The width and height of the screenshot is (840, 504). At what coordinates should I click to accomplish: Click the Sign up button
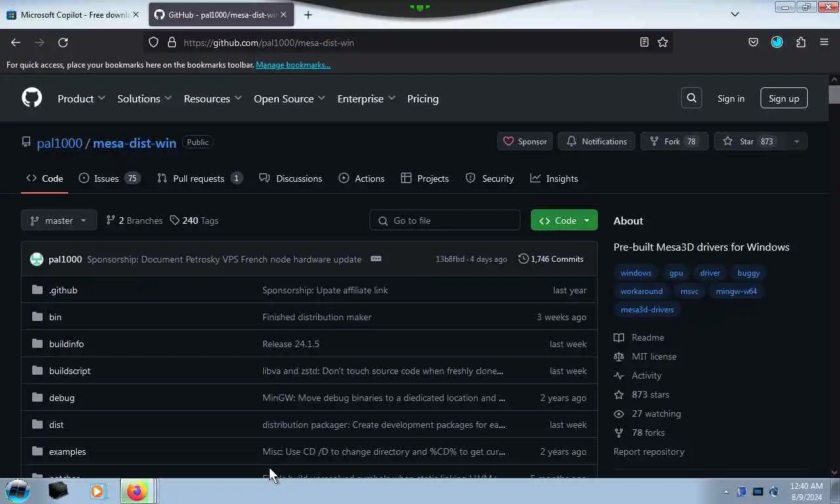784,98
